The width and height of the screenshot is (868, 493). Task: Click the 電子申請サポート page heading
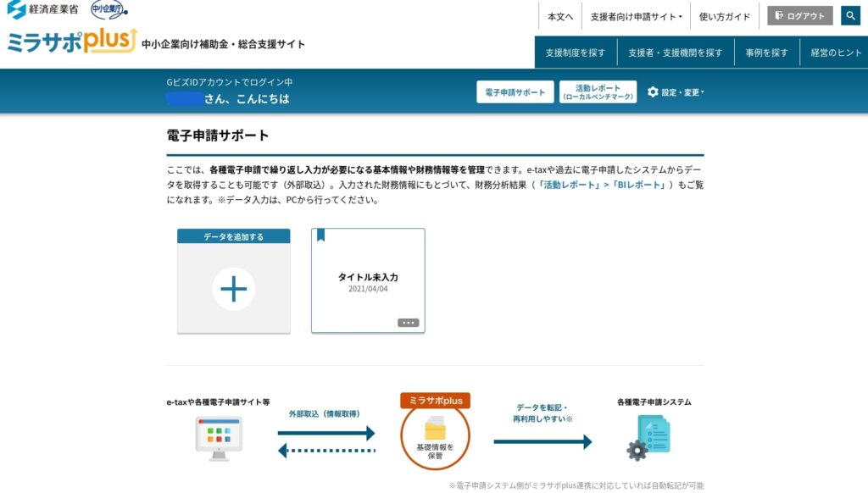pos(218,136)
